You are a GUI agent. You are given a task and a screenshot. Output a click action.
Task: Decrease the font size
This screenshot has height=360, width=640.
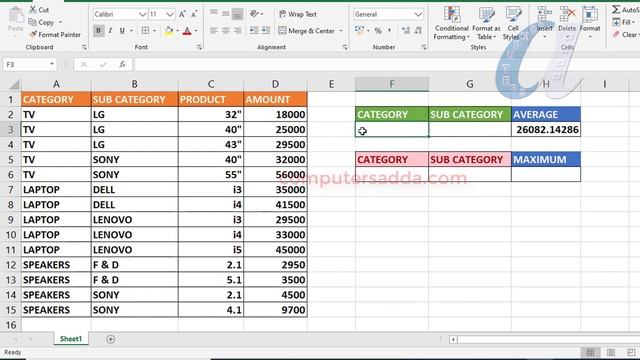point(194,14)
